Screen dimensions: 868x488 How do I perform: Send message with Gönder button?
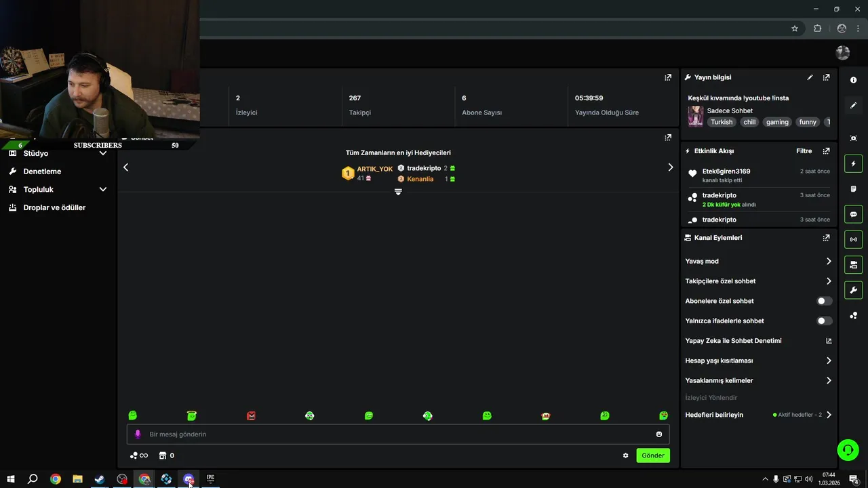point(653,455)
